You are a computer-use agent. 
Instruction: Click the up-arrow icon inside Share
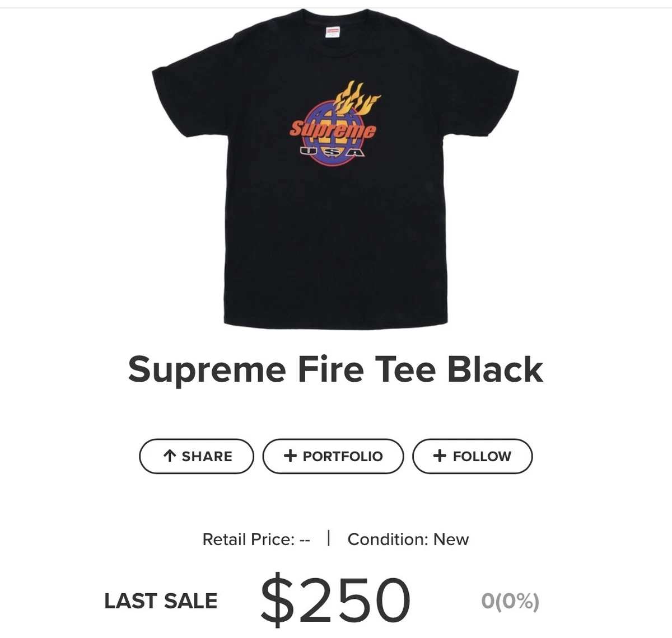[x=170, y=456]
